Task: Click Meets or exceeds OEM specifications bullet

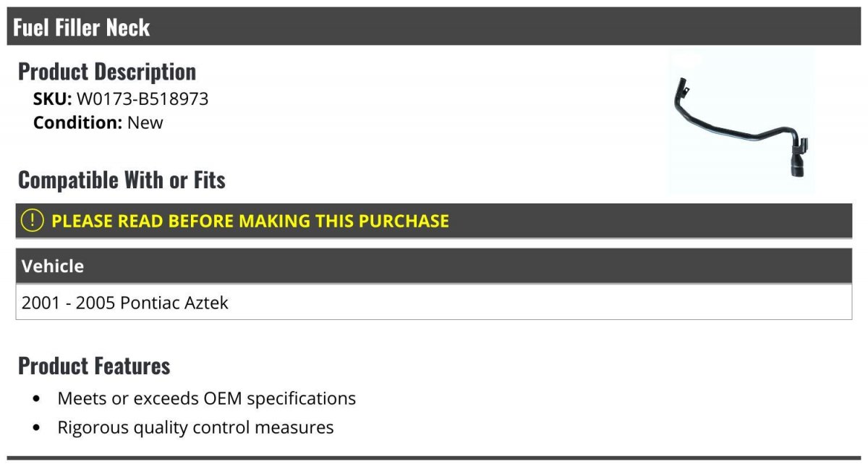Action: tap(207, 398)
